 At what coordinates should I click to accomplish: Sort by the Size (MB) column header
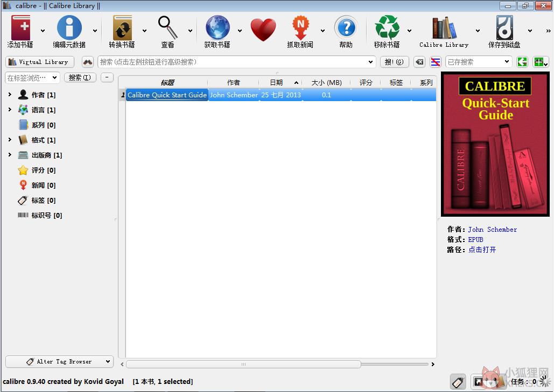(326, 83)
